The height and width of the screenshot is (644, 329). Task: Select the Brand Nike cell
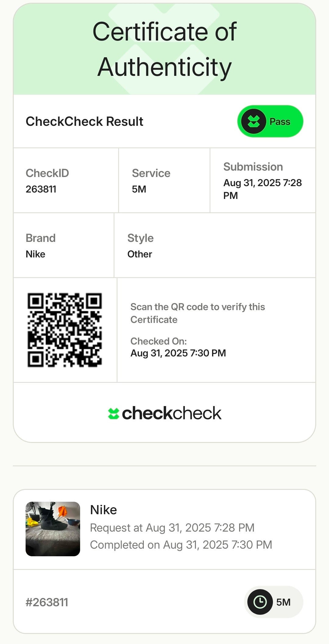coord(63,246)
